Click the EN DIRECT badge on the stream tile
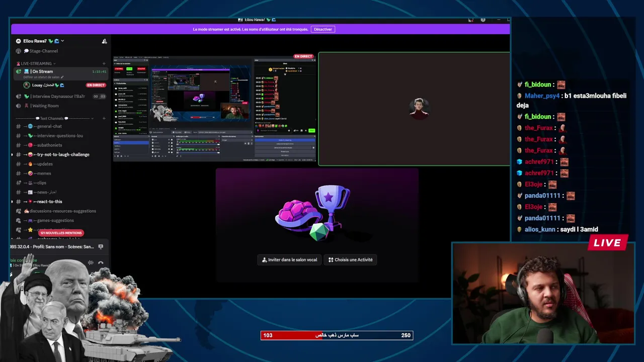Viewport: 644px width, 362px height. click(x=303, y=56)
